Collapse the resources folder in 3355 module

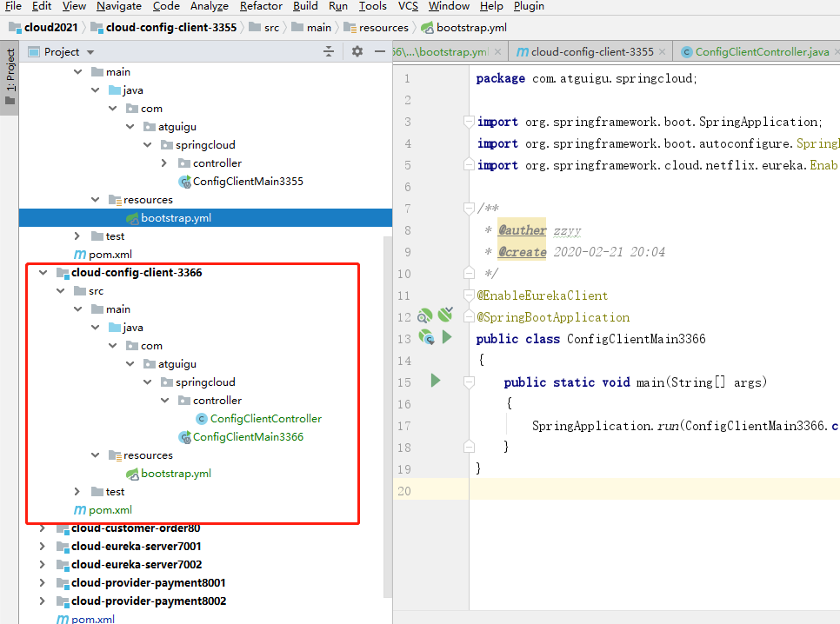[x=96, y=199]
